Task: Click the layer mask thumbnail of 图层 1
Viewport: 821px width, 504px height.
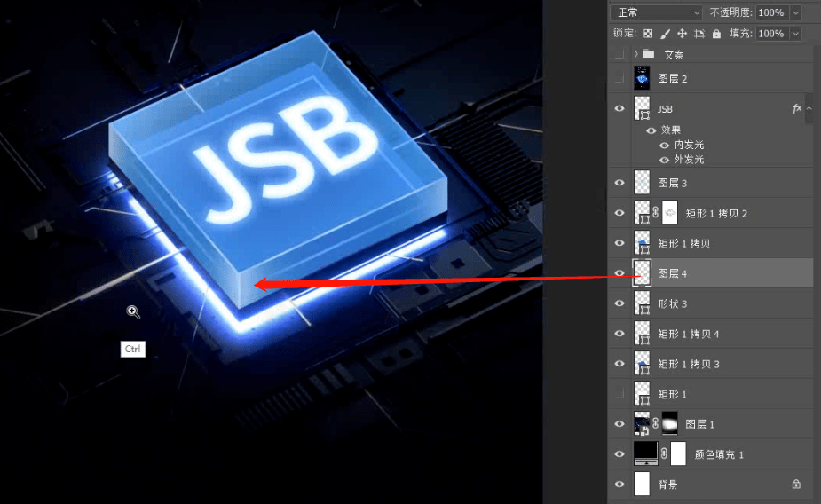Action: (x=670, y=423)
